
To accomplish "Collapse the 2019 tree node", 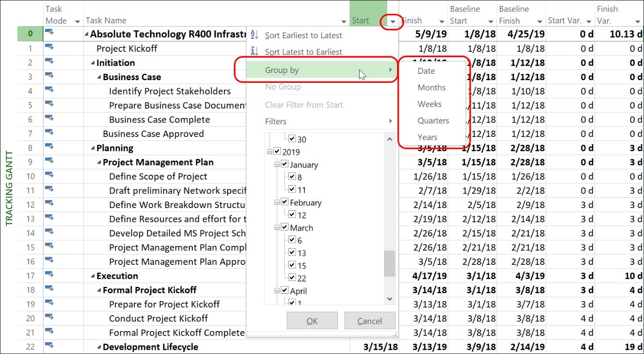I will pyautogui.click(x=269, y=152).
